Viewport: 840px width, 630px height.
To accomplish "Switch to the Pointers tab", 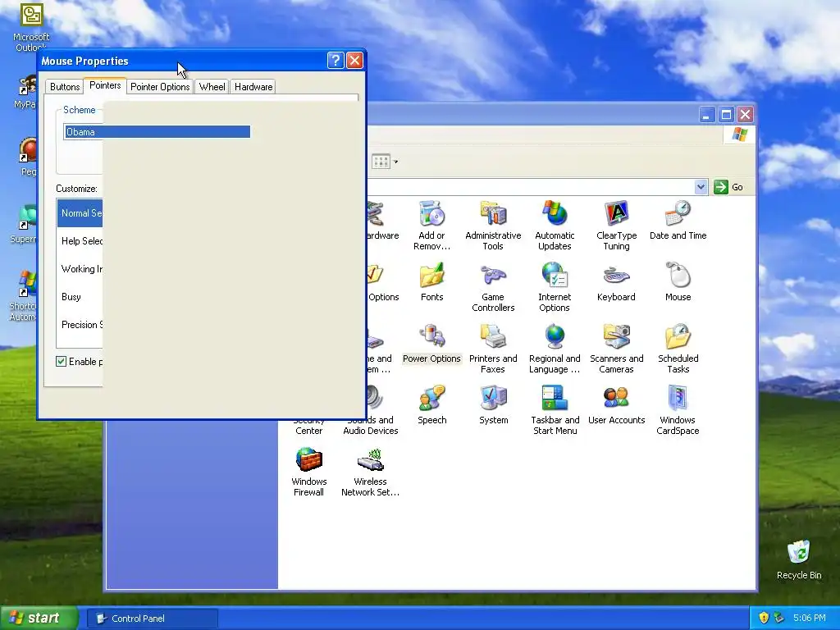I will click(x=105, y=85).
